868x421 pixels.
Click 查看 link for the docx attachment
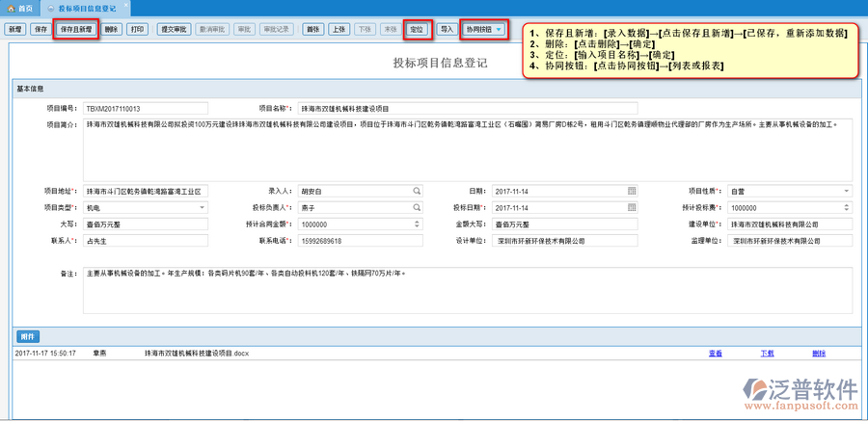[x=716, y=354]
